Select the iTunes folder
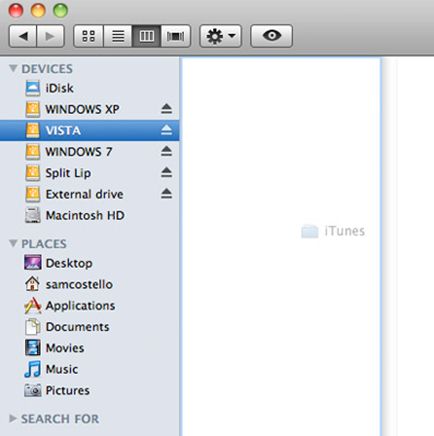Viewport: 434px width, 436px height. 333,231
